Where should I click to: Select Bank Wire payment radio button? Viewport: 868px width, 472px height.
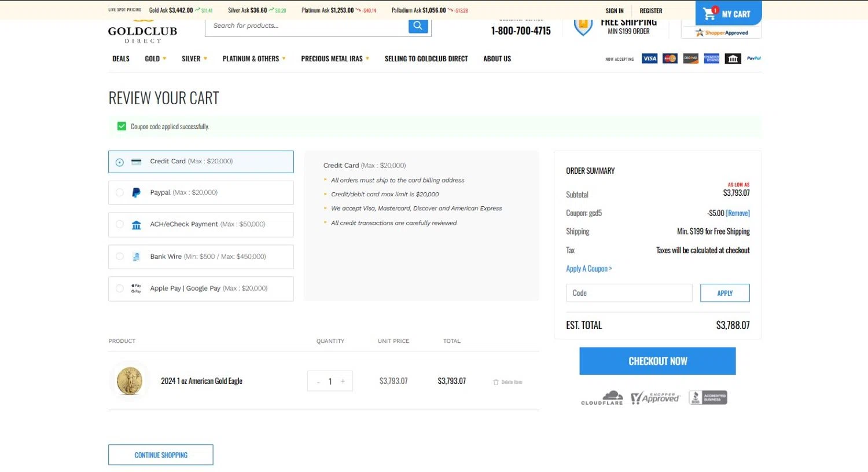(120, 257)
